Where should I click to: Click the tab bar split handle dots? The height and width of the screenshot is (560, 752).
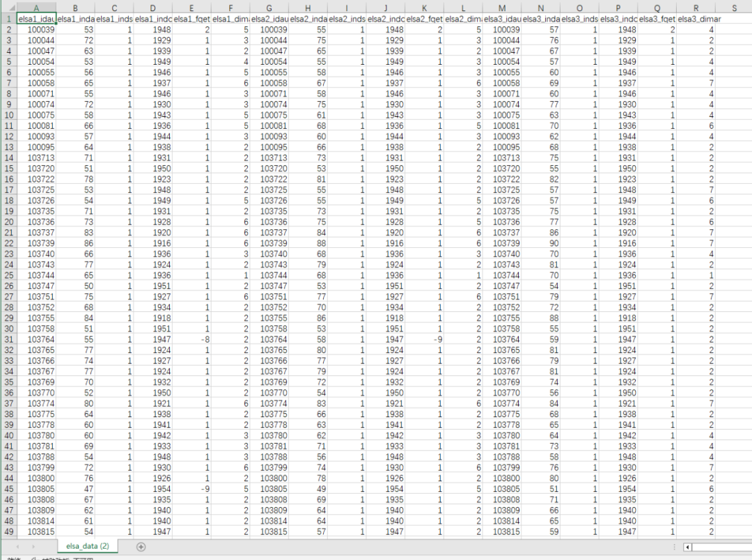point(674,547)
